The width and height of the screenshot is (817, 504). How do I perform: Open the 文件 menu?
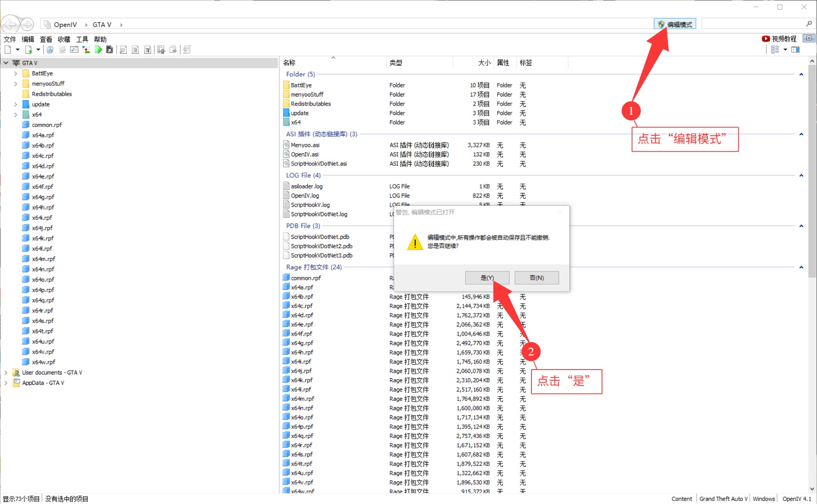coord(10,39)
